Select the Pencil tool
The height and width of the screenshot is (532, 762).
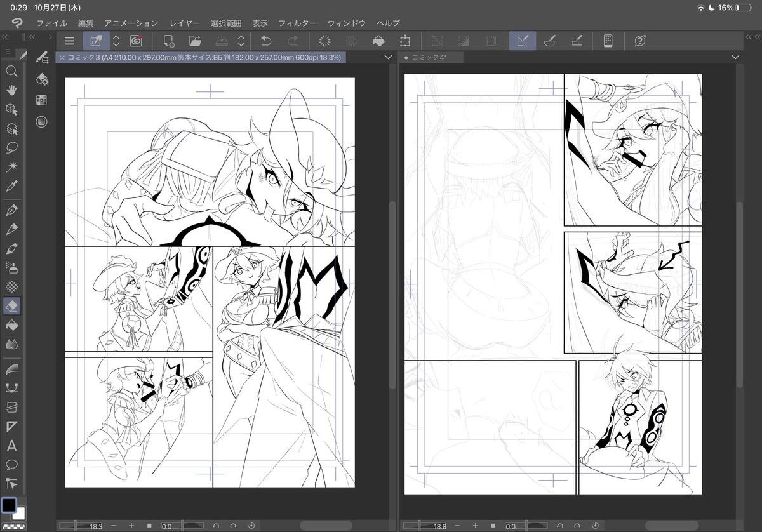tap(11, 229)
